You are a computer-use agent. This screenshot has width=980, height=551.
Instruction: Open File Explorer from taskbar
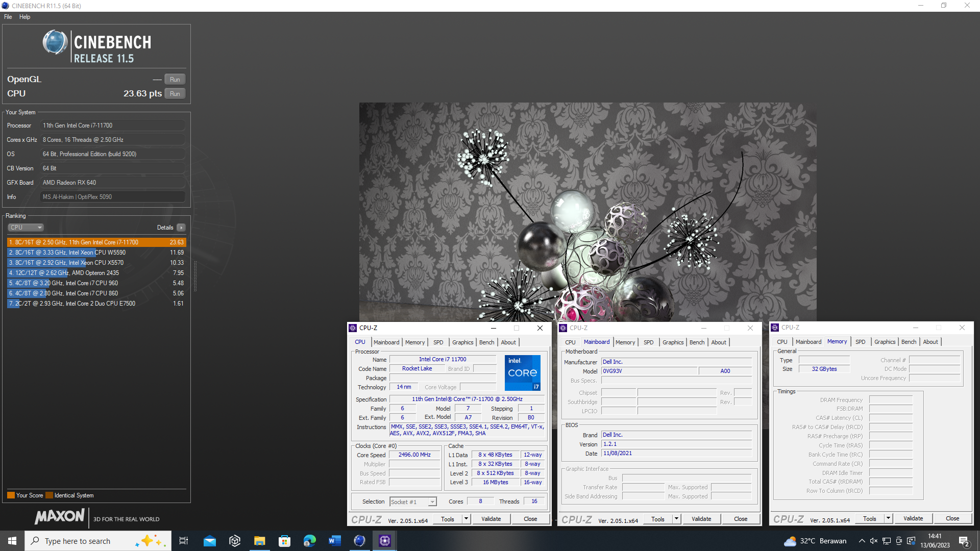click(260, 541)
